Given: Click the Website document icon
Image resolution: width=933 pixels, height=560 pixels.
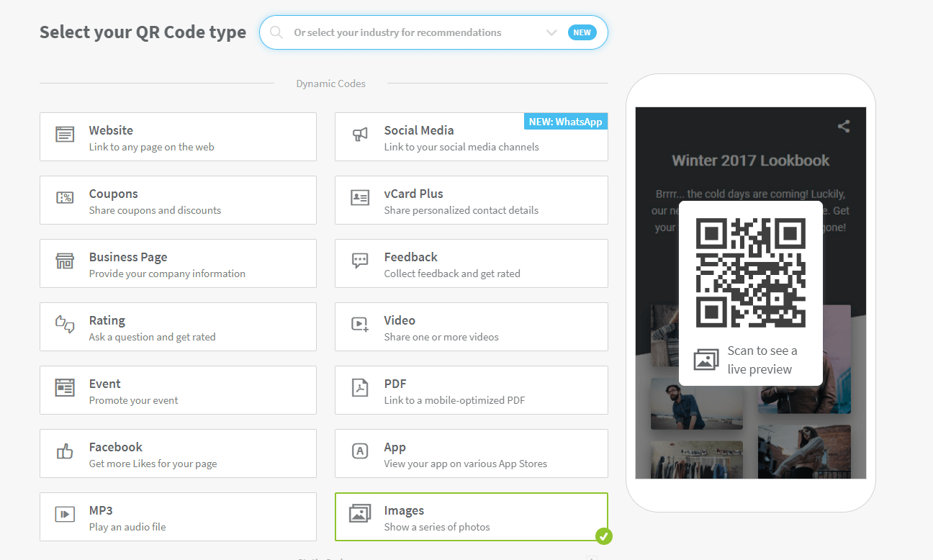Looking at the screenshot, I should coord(64,134).
